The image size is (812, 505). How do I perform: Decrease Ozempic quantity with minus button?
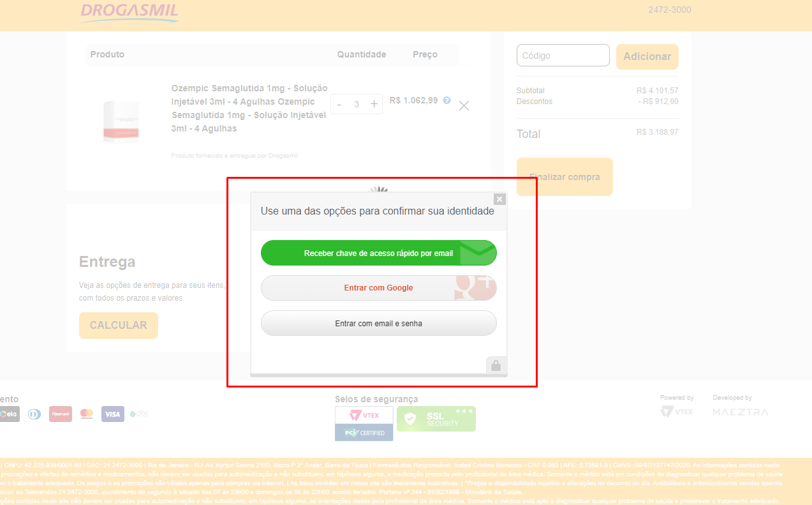pyautogui.click(x=339, y=104)
